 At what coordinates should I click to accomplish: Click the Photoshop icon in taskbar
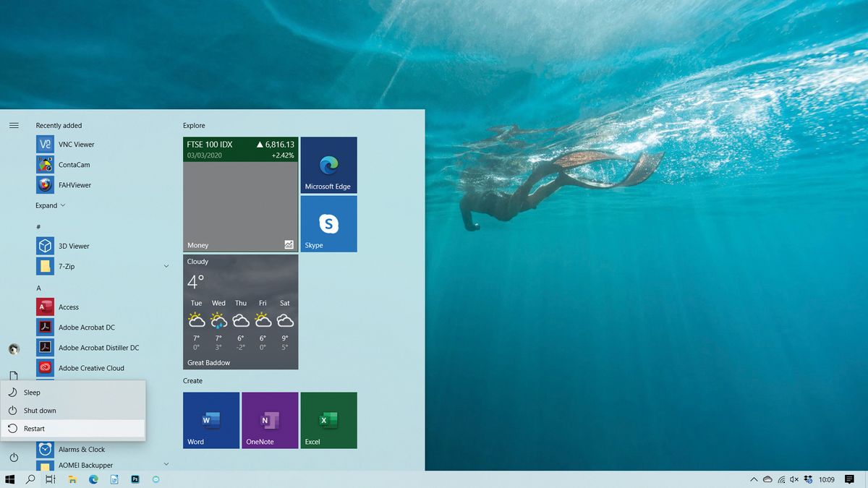coord(135,479)
